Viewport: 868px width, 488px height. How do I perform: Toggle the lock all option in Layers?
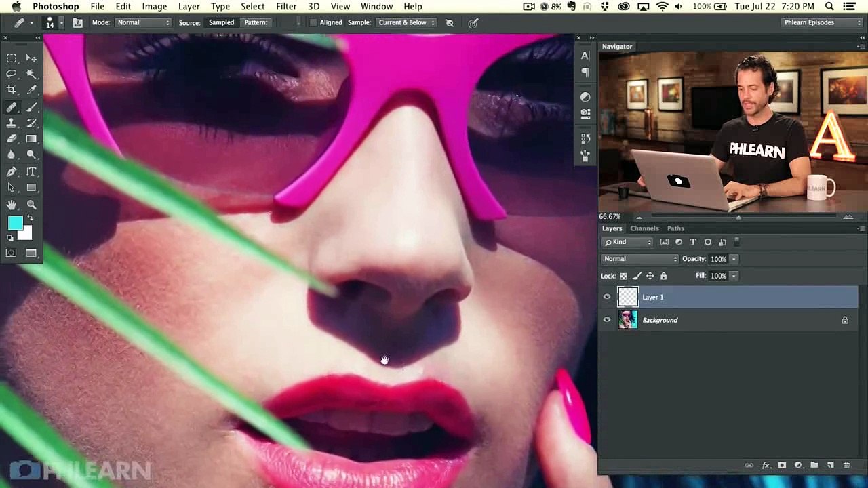pyautogui.click(x=663, y=276)
